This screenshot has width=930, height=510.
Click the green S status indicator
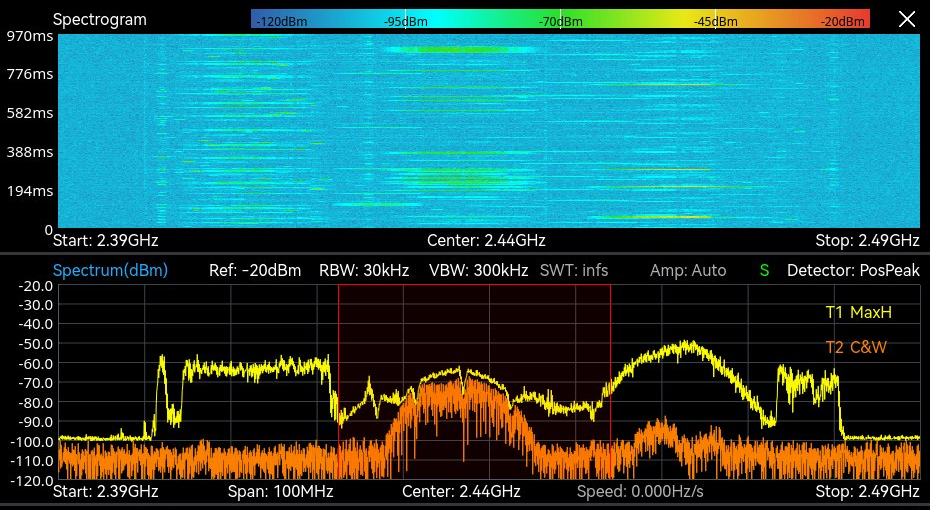click(x=764, y=270)
